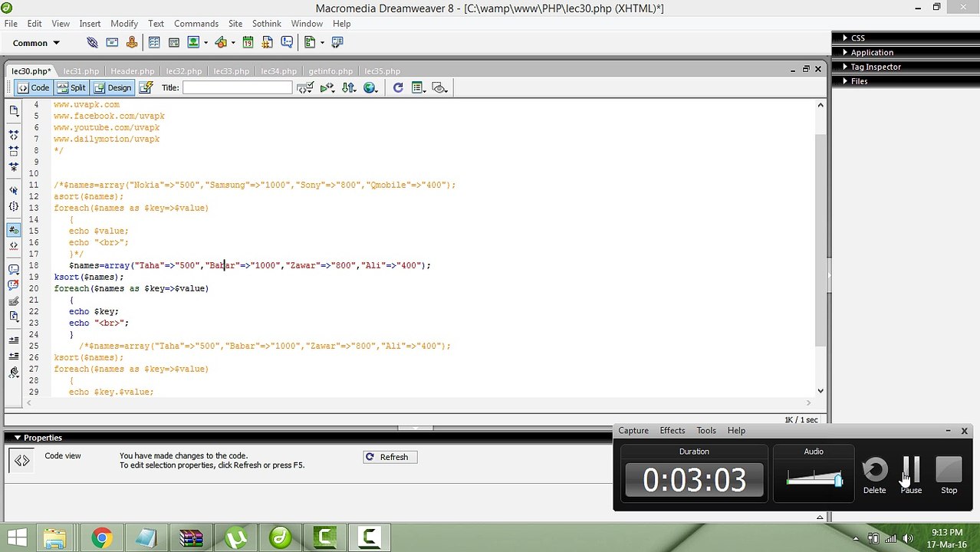The image size is (980, 552).
Task: Expand All code in coding toolbar
Action: coord(14,166)
